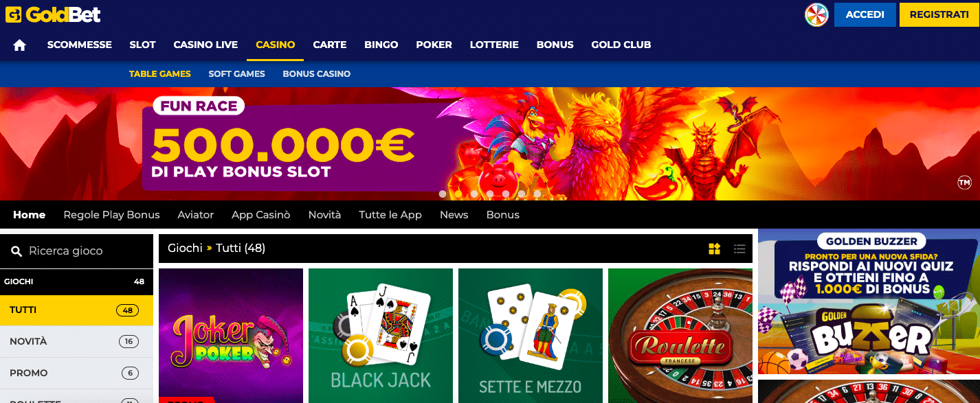Switch to grid view icon
Image resolution: width=980 pixels, height=403 pixels.
(x=715, y=249)
